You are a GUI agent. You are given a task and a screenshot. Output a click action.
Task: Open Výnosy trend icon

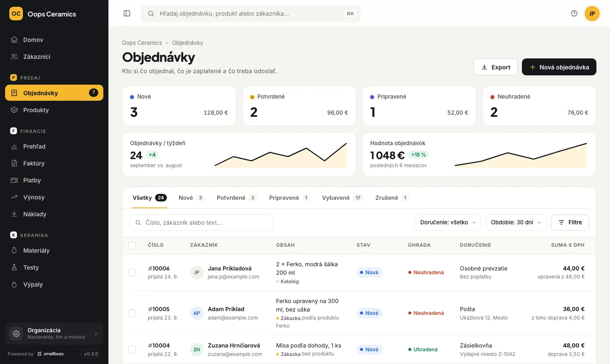(14, 197)
